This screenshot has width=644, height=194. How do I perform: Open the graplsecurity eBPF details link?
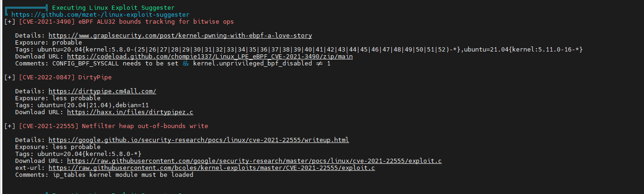pos(180,36)
